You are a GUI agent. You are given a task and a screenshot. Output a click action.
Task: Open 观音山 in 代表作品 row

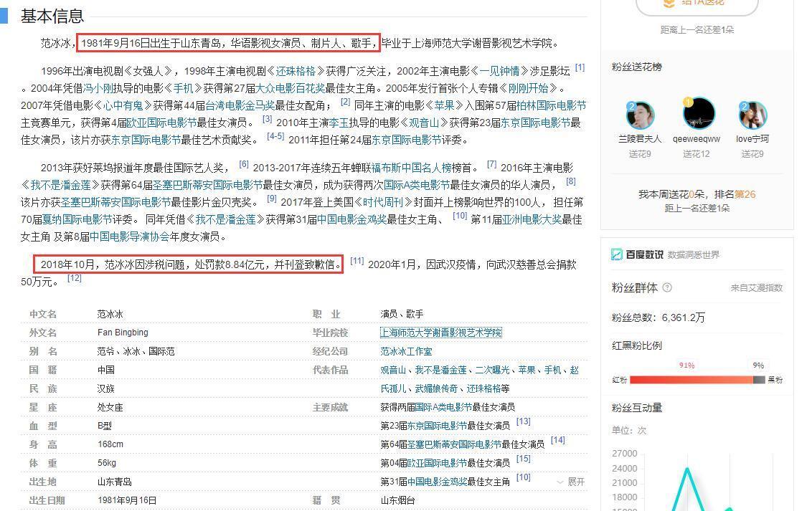pos(393,370)
